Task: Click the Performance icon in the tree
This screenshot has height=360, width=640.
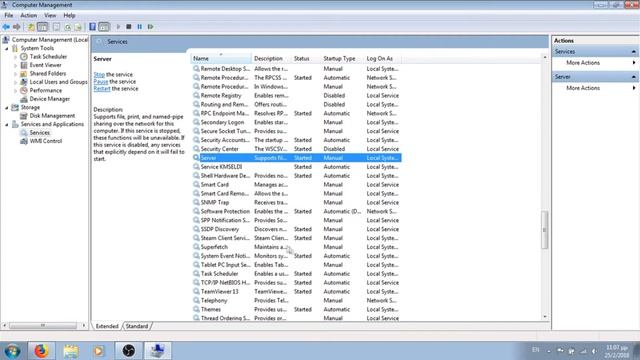Action: coord(24,91)
